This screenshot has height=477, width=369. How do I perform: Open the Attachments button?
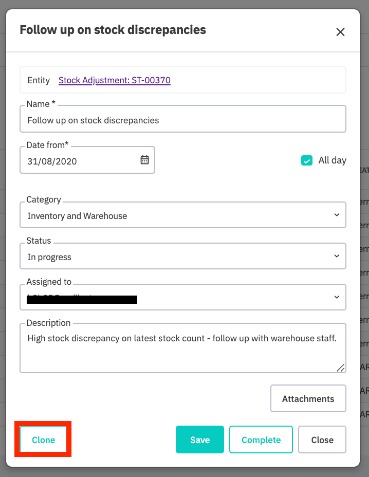pos(308,398)
